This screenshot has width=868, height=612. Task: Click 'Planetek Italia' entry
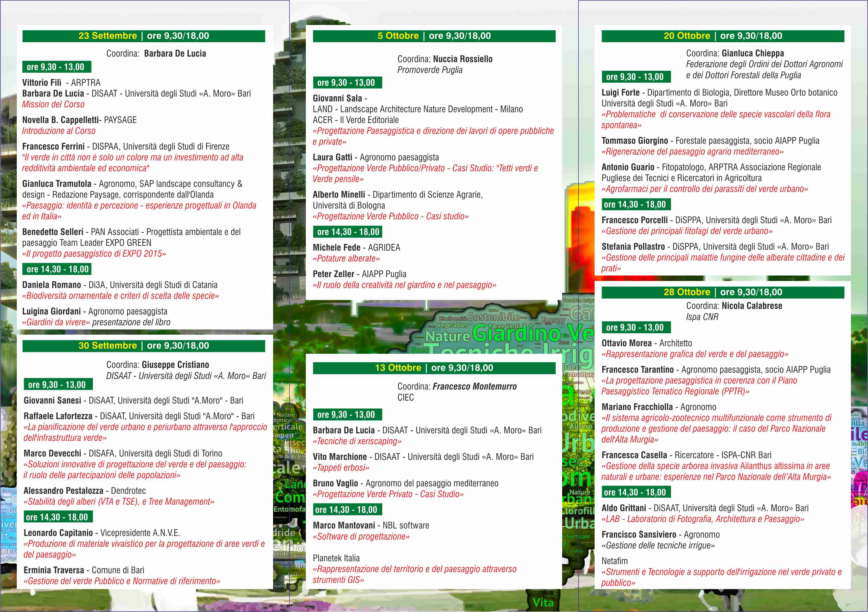[336, 558]
